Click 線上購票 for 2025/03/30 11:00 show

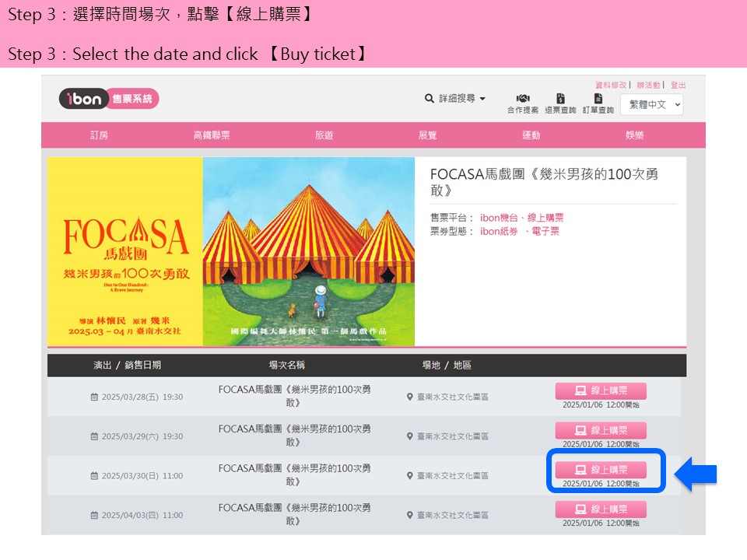point(600,470)
